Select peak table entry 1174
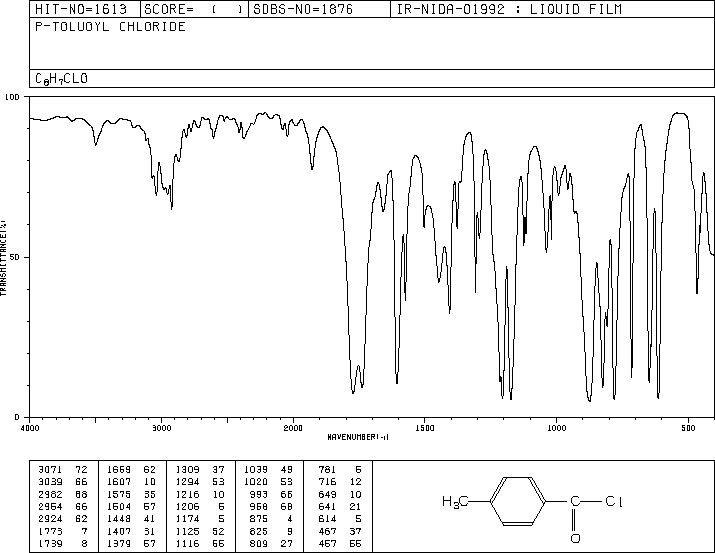This screenshot has height=553, width=715. [187, 519]
